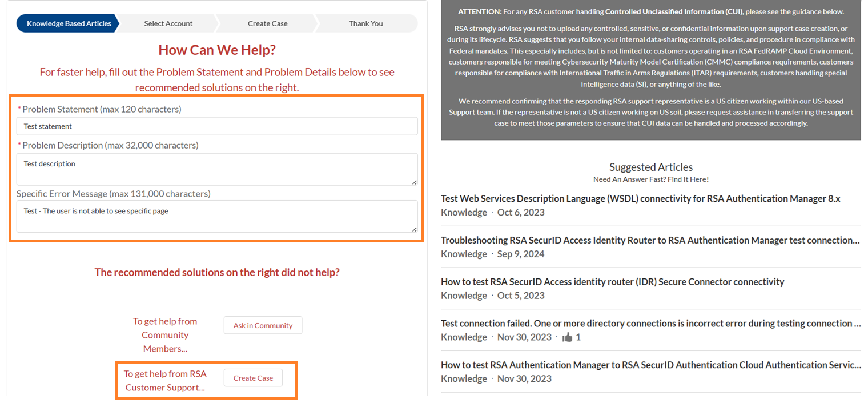Click the Oct 6, 2023 article date

click(x=521, y=213)
